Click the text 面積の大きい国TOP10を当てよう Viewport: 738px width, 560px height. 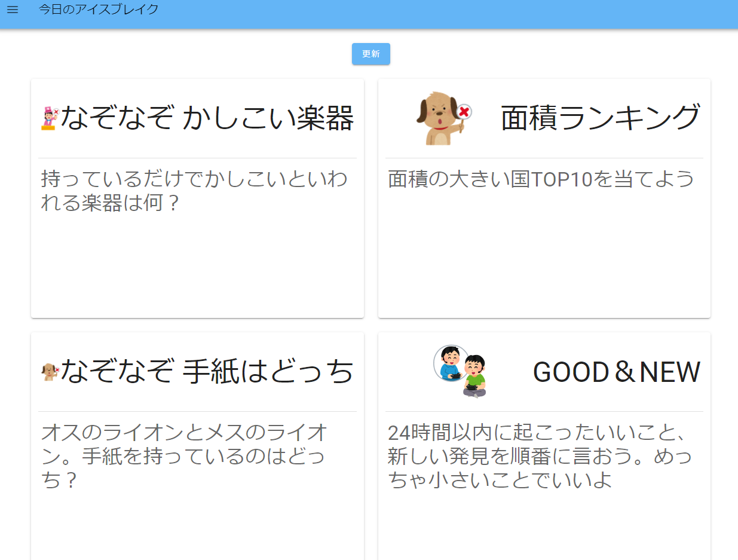pos(541,179)
